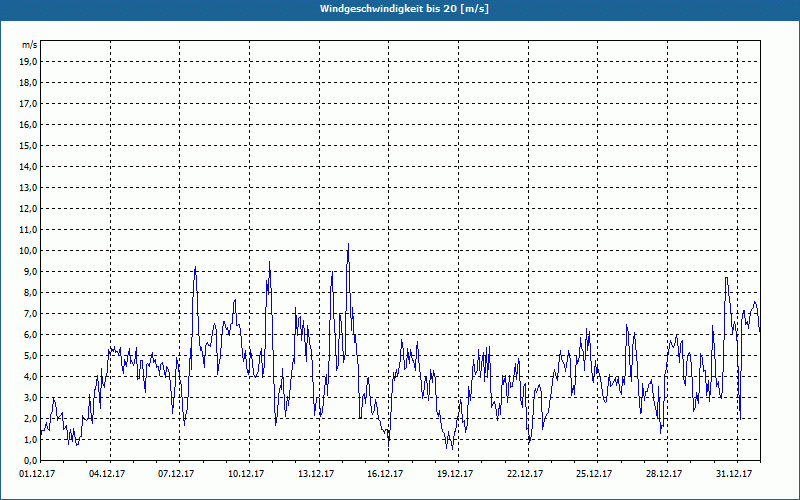Click the y-axis label 4,0
This screenshot has height=500, width=800.
pyautogui.click(x=30, y=376)
